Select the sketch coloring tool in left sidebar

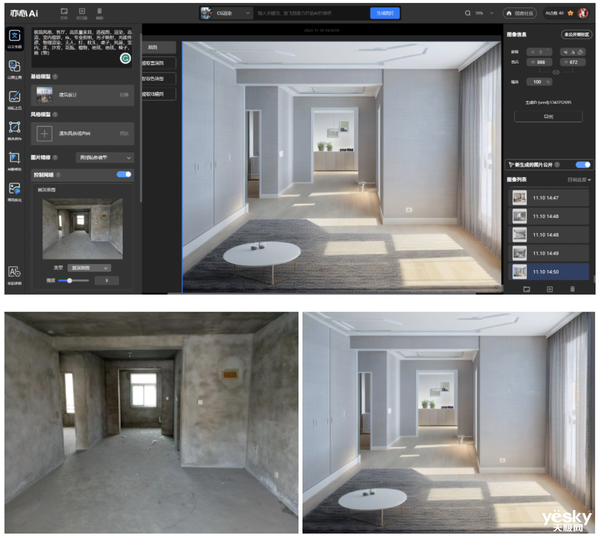tap(15, 100)
